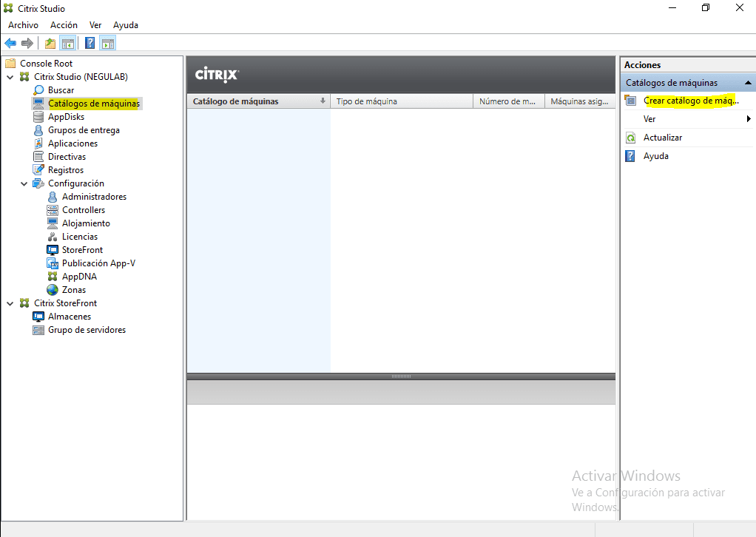Viewport: 756px width, 537px height.
Task: Open the Archivo menu
Action: 23,24
